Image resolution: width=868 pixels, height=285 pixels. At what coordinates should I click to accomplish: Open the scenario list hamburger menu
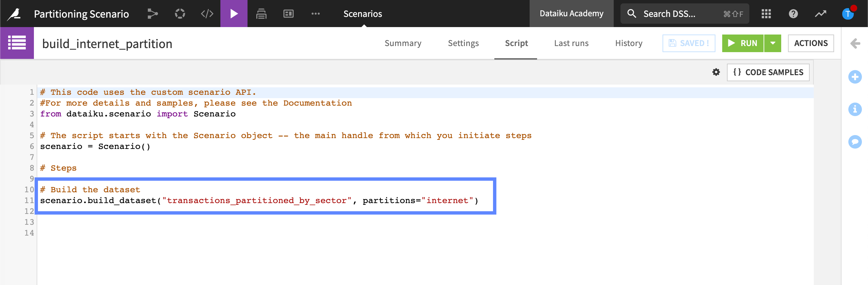click(x=17, y=43)
